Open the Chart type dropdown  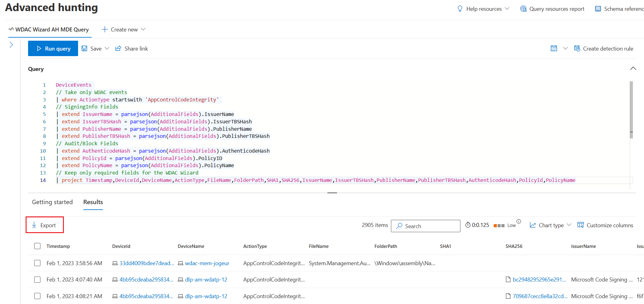pyautogui.click(x=551, y=225)
